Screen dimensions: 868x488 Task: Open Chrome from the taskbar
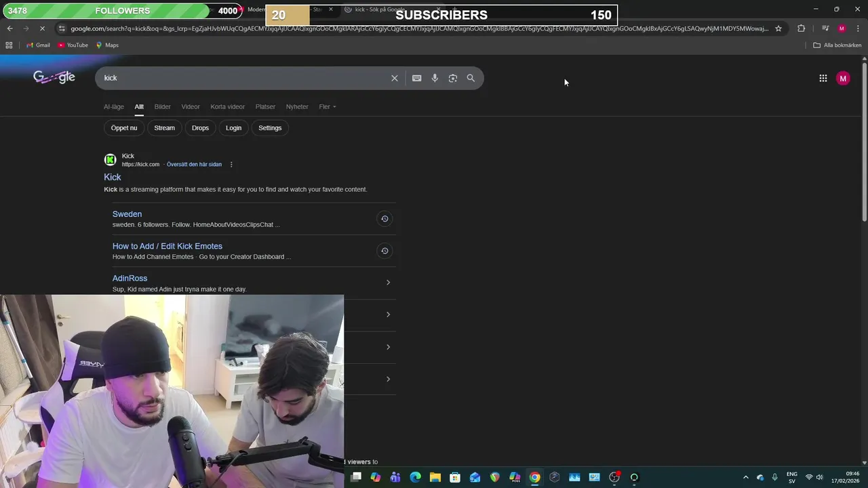point(535,477)
